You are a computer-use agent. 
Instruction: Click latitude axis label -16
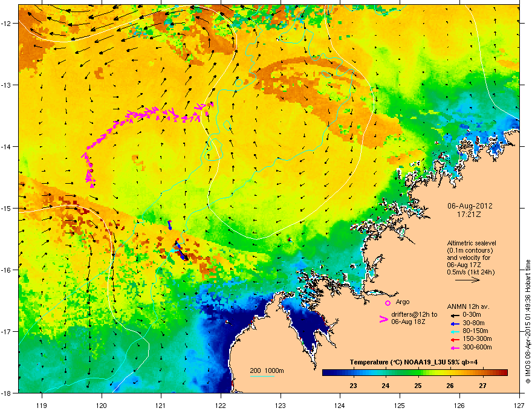click(7, 270)
